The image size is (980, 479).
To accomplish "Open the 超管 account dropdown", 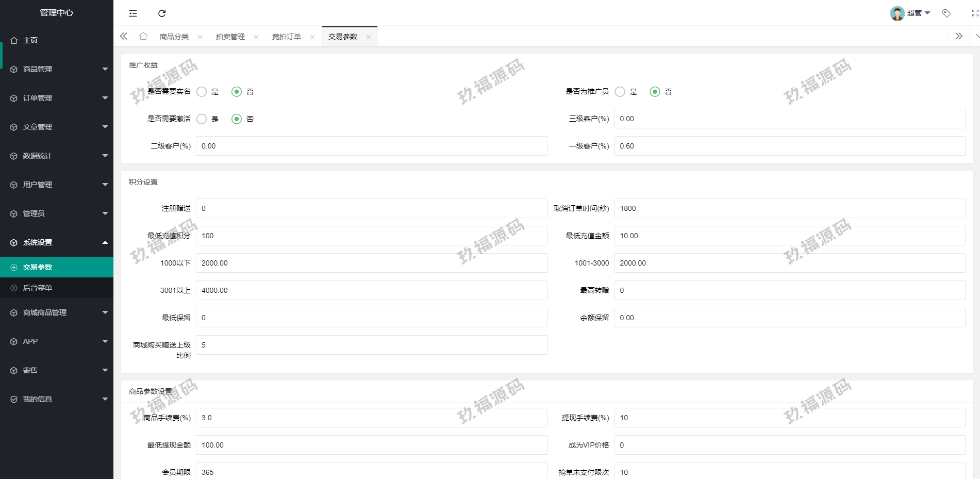I will 919,13.
